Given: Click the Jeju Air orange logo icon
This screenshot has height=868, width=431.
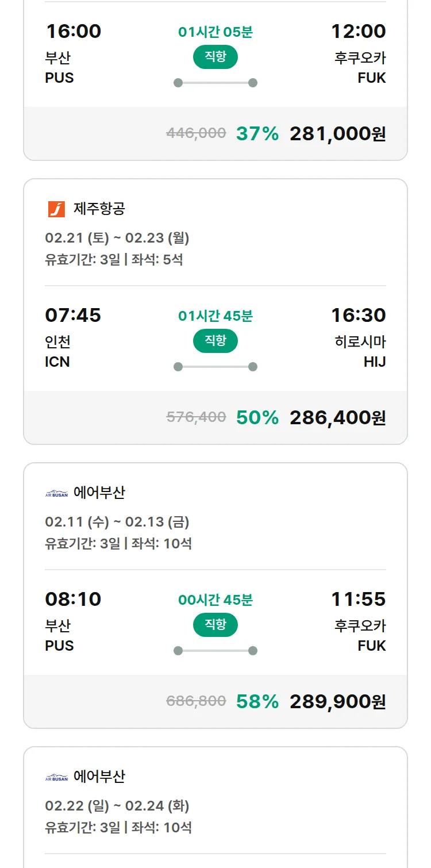Looking at the screenshot, I should click(56, 209).
